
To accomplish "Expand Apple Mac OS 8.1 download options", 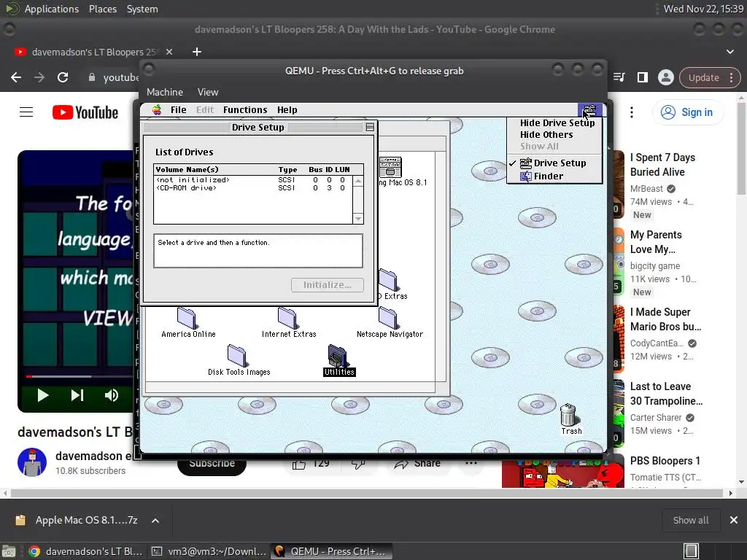I will point(155,521).
